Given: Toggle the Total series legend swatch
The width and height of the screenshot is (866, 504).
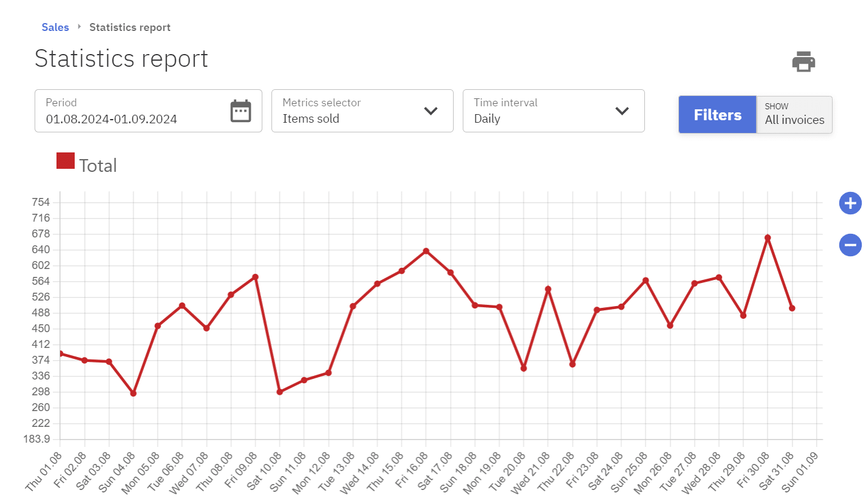Looking at the screenshot, I should click(66, 161).
